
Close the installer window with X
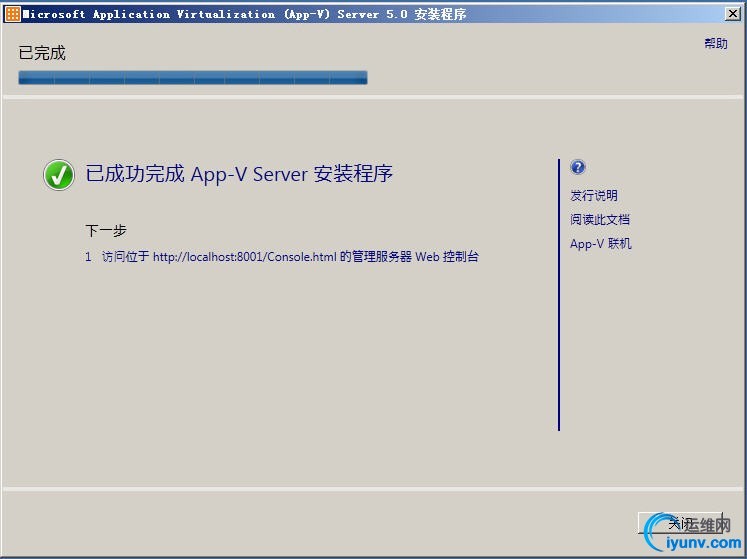click(x=732, y=14)
